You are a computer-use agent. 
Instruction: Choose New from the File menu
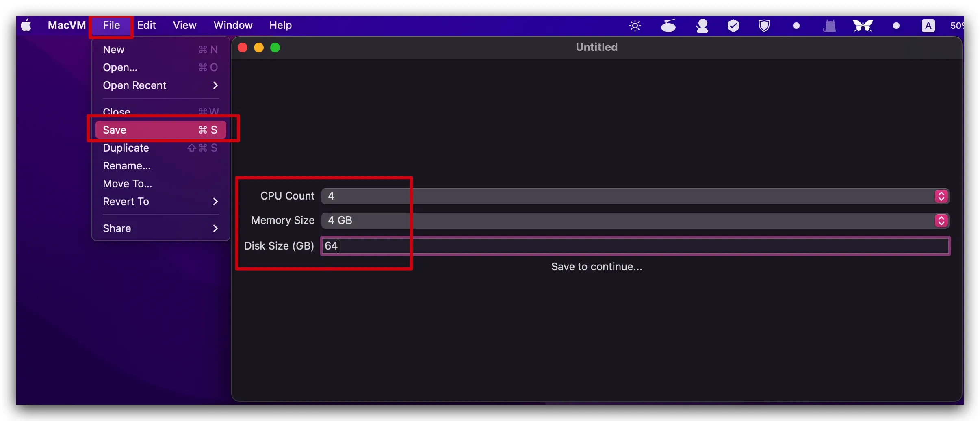tap(160, 50)
